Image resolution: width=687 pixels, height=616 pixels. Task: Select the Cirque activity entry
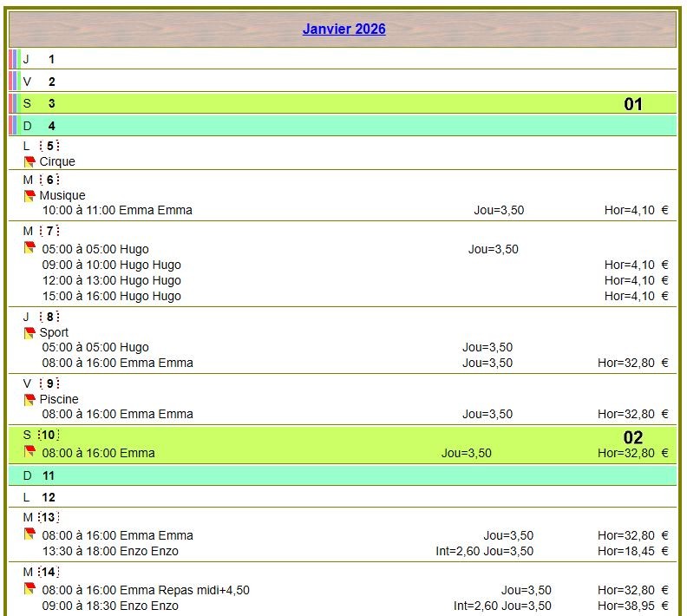pos(57,162)
